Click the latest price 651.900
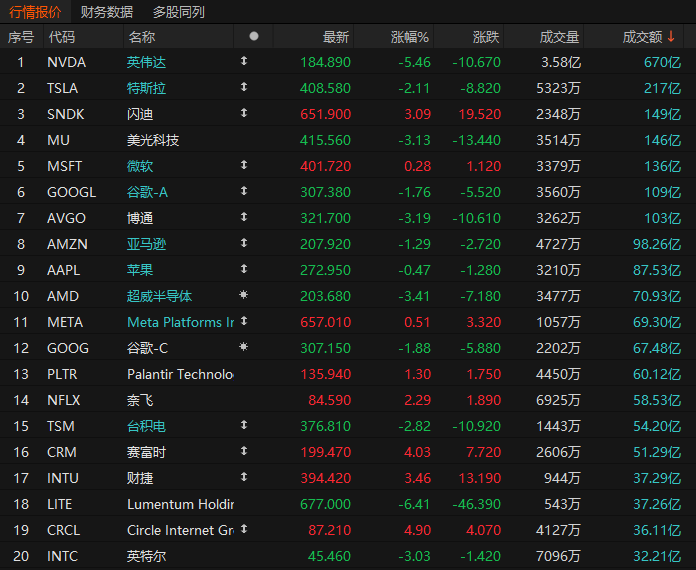 [325, 115]
